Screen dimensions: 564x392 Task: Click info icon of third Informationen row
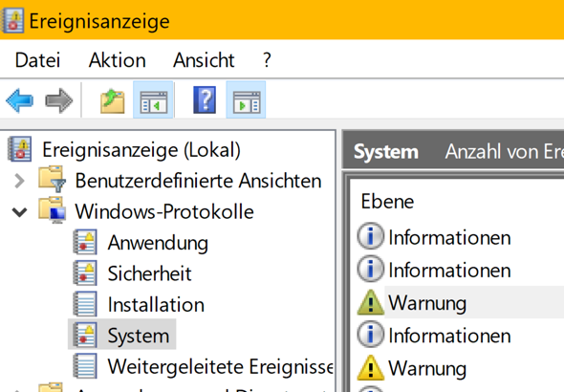(371, 335)
